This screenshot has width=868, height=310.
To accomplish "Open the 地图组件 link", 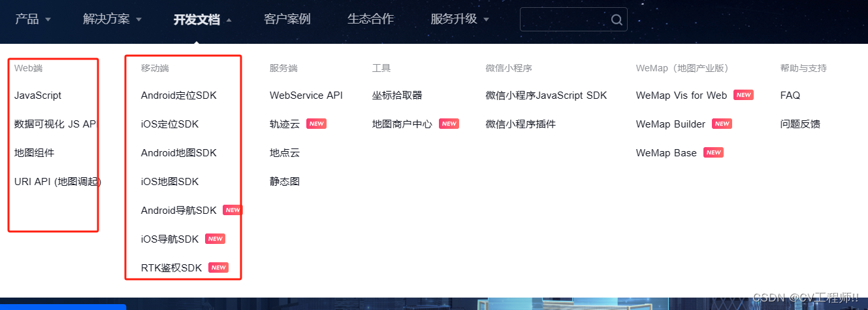I will [x=34, y=153].
